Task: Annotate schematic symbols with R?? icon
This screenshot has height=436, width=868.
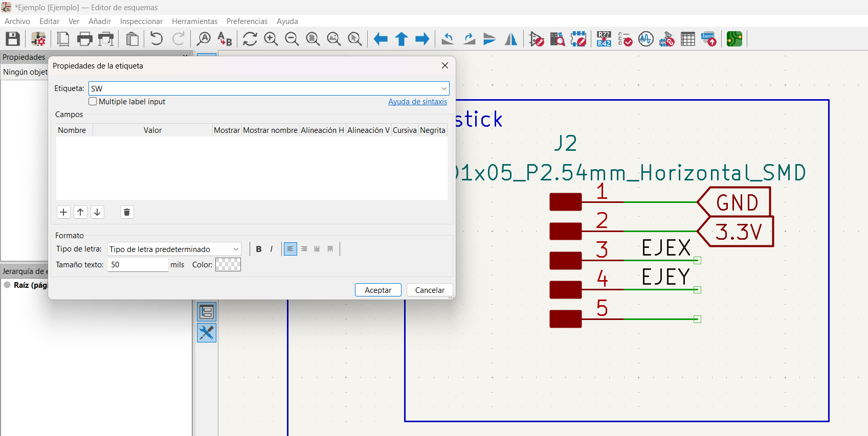Action: pyautogui.click(x=604, y=39)
